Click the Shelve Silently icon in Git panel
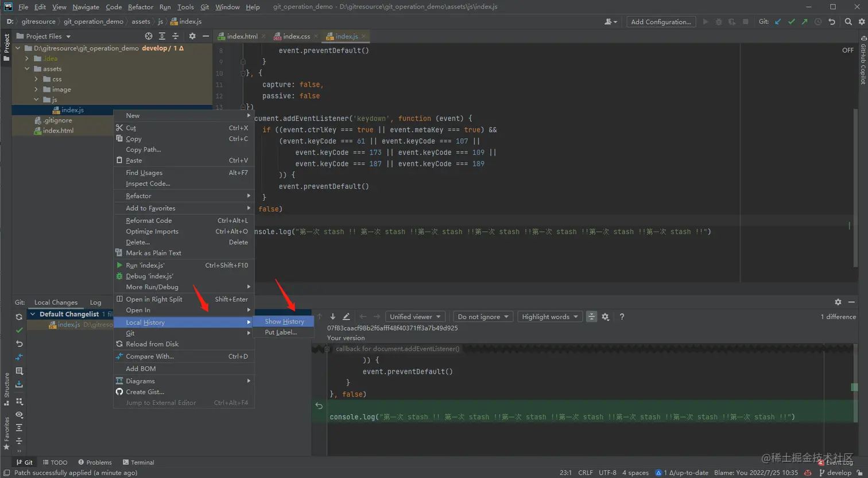868x478 pixels. tap(19, 384)
